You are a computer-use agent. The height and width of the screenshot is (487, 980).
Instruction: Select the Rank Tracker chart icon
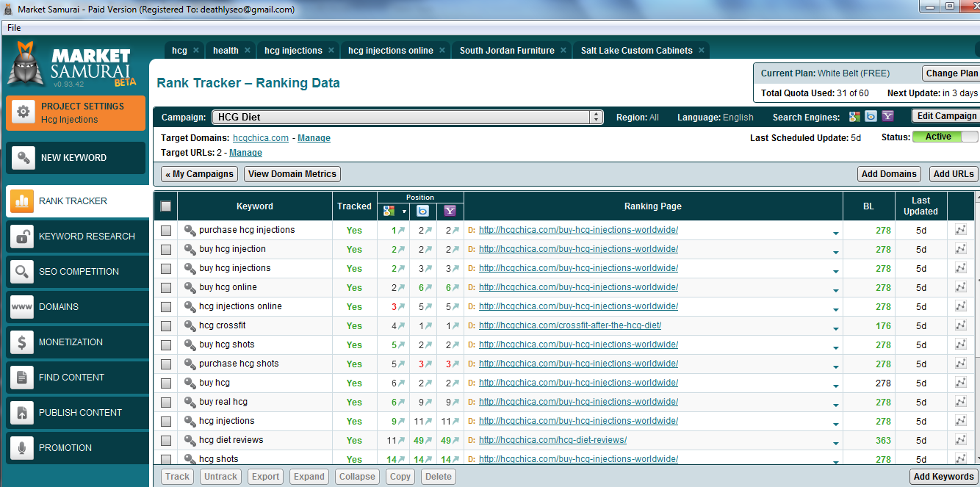pos(22,201)
